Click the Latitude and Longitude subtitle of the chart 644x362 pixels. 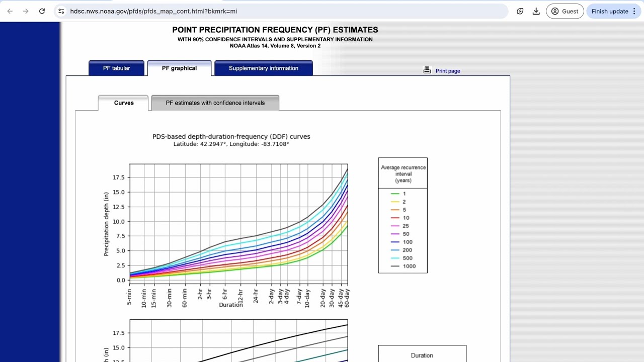tap(231, 144)
